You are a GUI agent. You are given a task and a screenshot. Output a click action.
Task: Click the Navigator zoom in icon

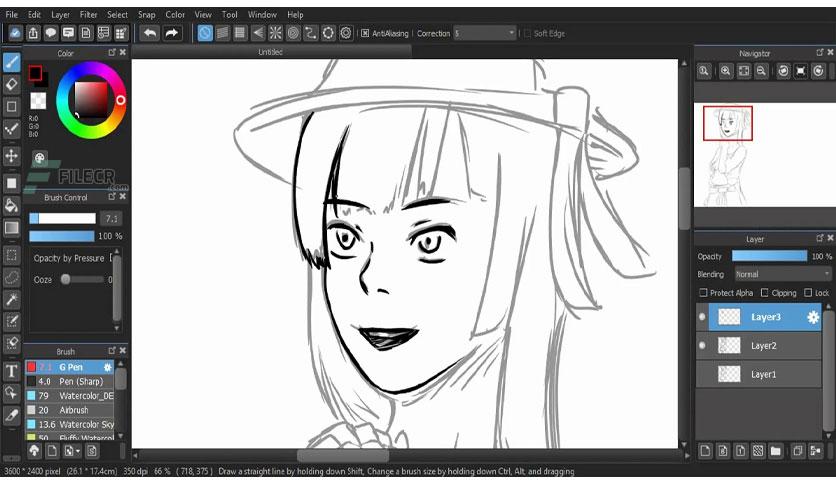pyautogui.click(x=725, y=71)
